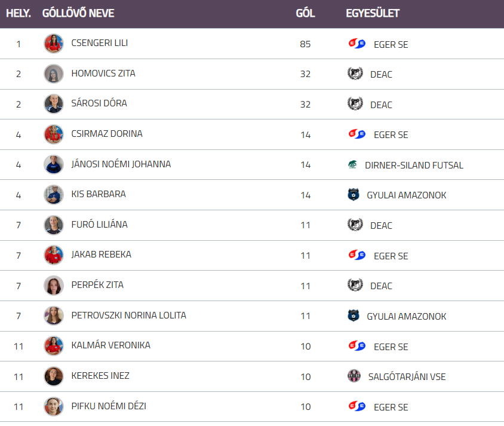
Task: Click Gyulai Amazonok badge beside Petrovszki Norina
Action: tap(354, 315)
